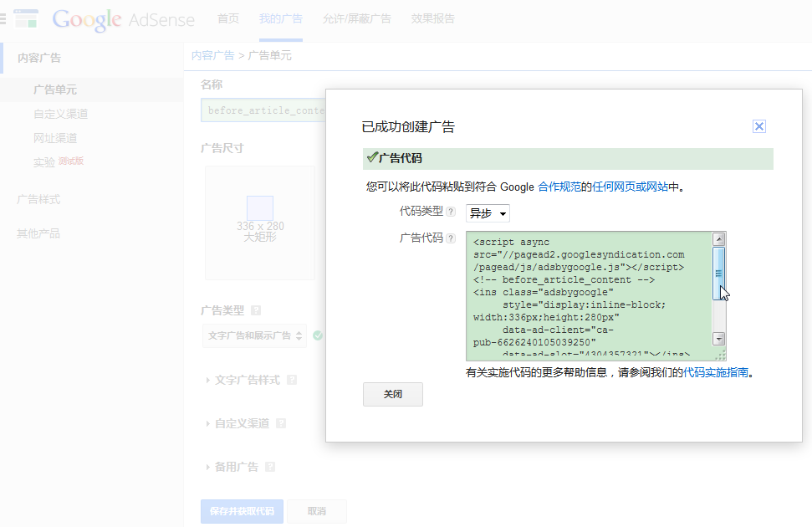
Task: Select the 336 x 280 大矩形 ad size thumbnail
Action: coord(260,223)
